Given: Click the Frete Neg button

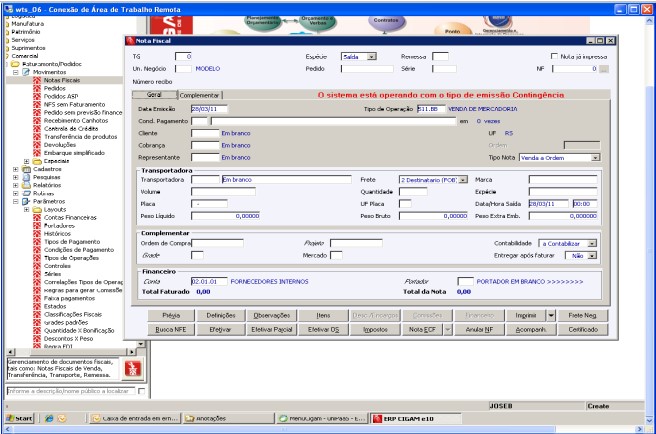Looking at the screenshot, I should (x=583, y=316).
